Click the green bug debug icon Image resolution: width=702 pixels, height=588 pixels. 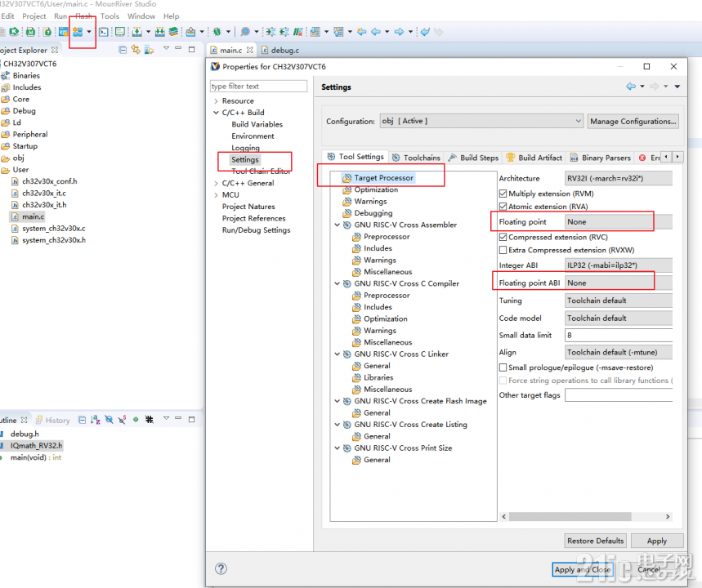pyautogui.click(x=217, y=32)
